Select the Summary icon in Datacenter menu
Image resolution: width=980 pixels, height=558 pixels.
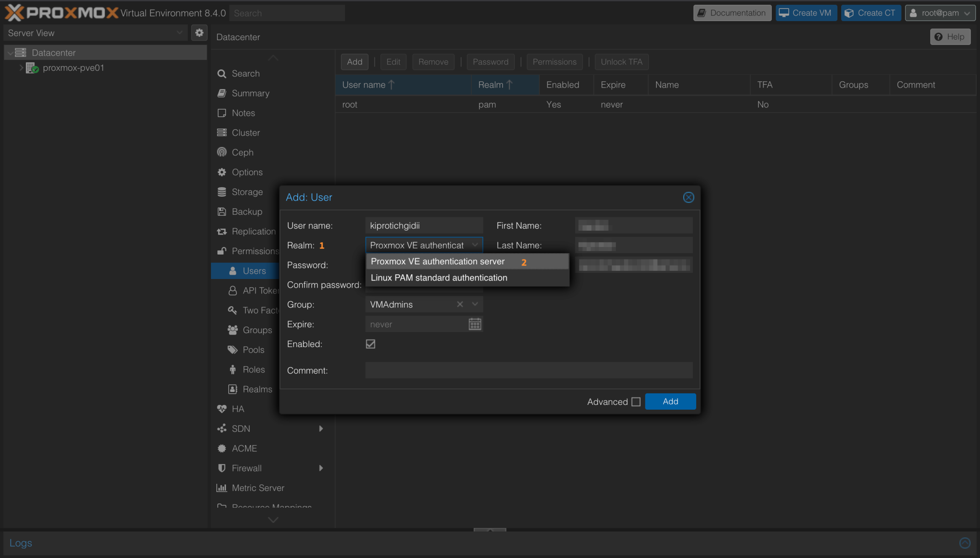pos(222,93)
